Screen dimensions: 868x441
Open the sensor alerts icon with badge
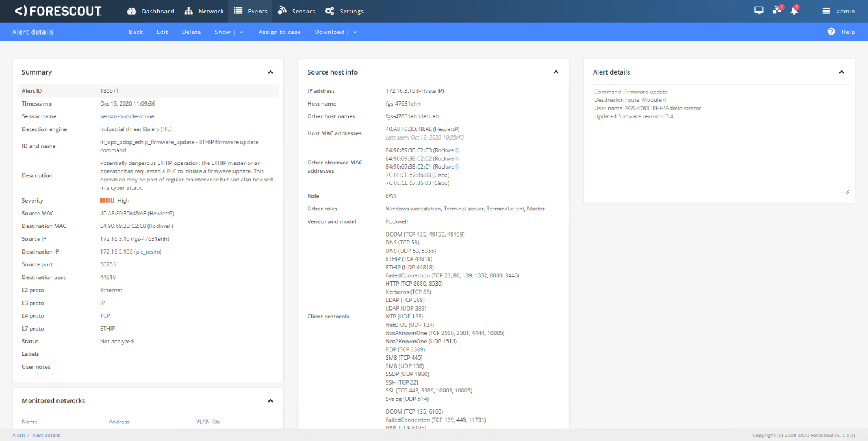[x=777, y=10]
